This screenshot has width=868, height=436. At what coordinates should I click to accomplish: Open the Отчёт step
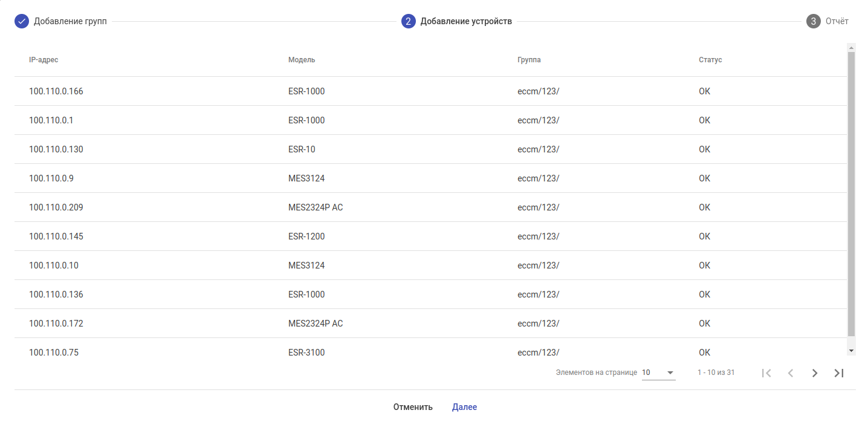click(x=837, y=21)
